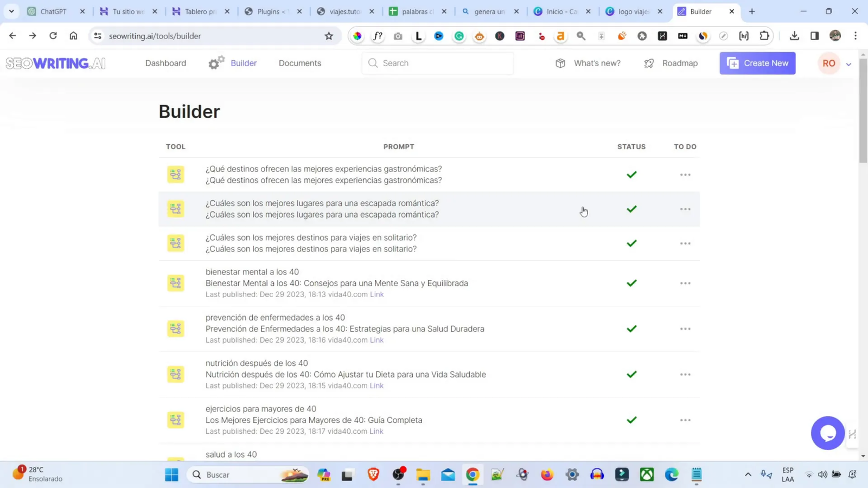Open the Chrome downloads icon
This screenshot has width=868, height=488.
coord(794,36)
